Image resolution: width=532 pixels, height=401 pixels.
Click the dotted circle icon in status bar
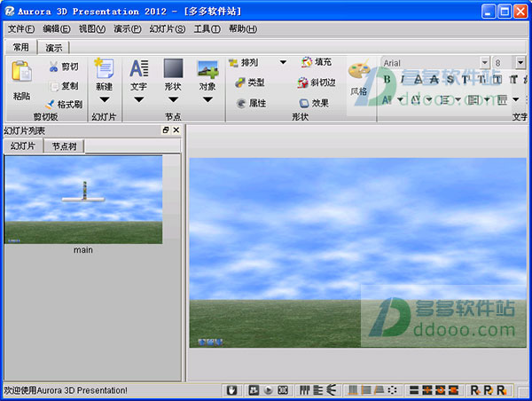[392, 390]
